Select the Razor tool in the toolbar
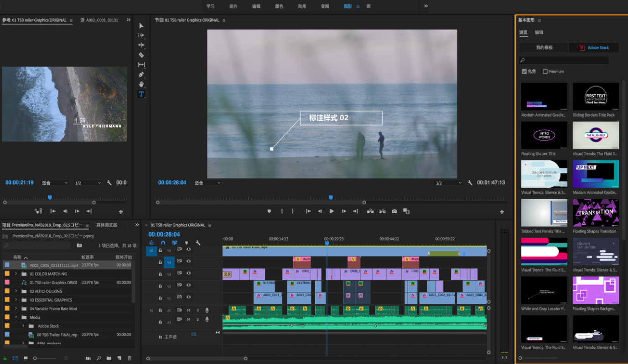This screenshot has height=364, width=628. click(x=141, y=55)
